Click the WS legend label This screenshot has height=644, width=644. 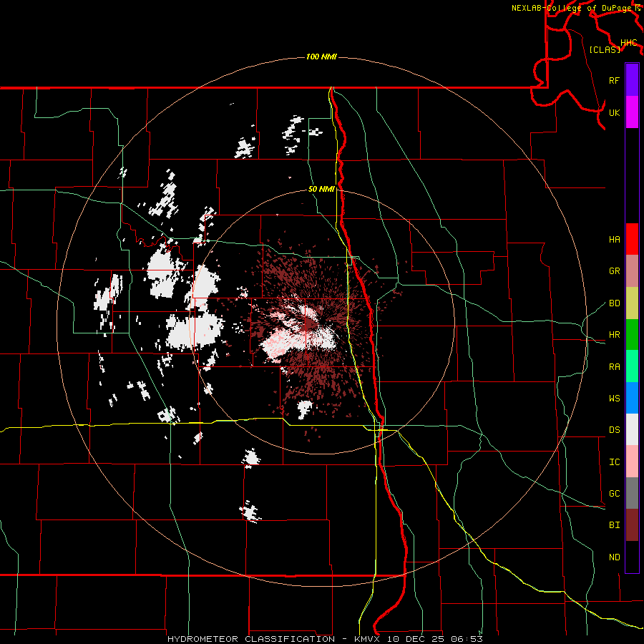(614, 398)
